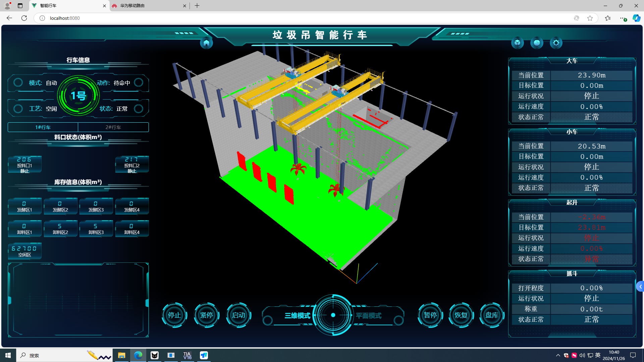This screenshot has width=644, height=362.
Task: Open browser settings and more menu
Action: coord(622,18)
